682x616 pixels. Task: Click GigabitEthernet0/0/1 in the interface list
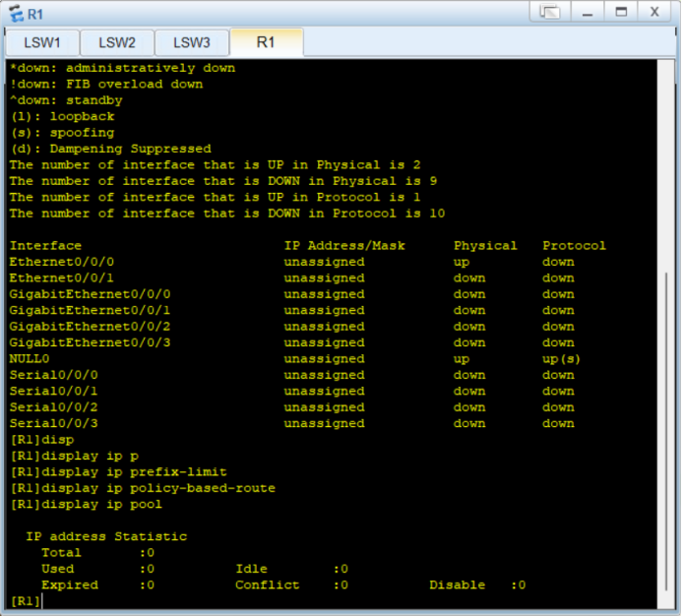coord(90,310)
